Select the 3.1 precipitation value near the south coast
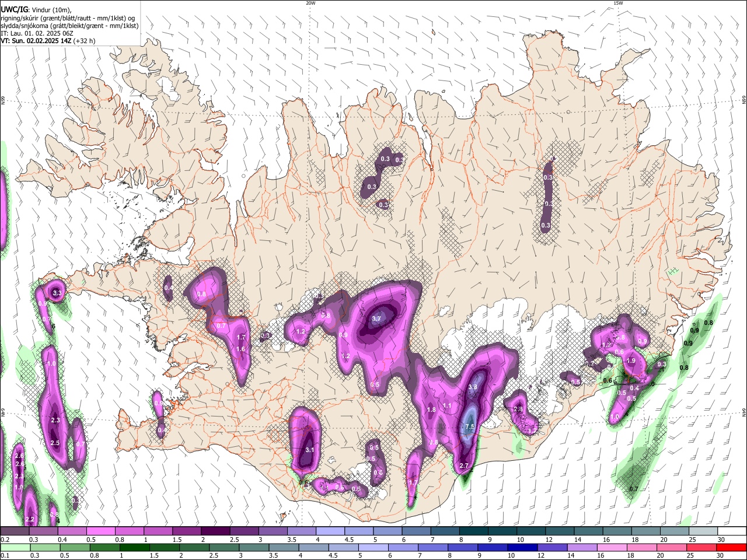This screenshot has height=560, width=747. 310,450
